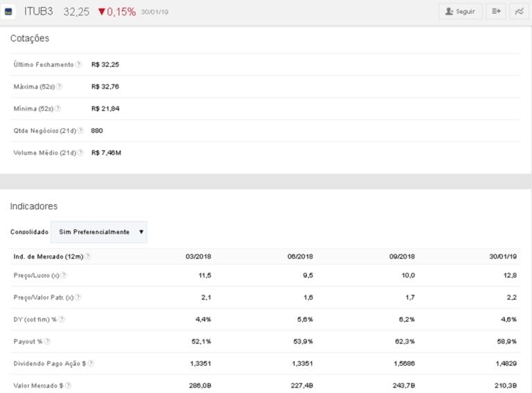Click help icon beside Último Fechamento
This screenshot has width=532, height=393.
coord(78,64)
